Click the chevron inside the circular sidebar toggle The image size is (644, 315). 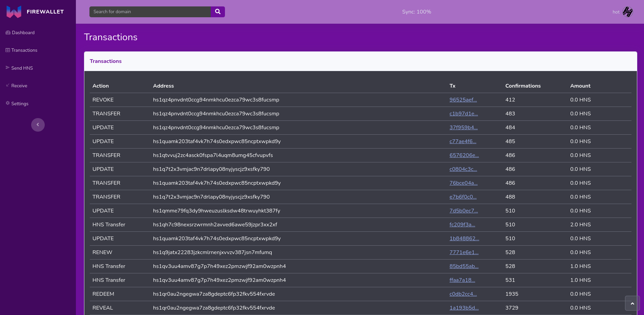pos(38,125)
